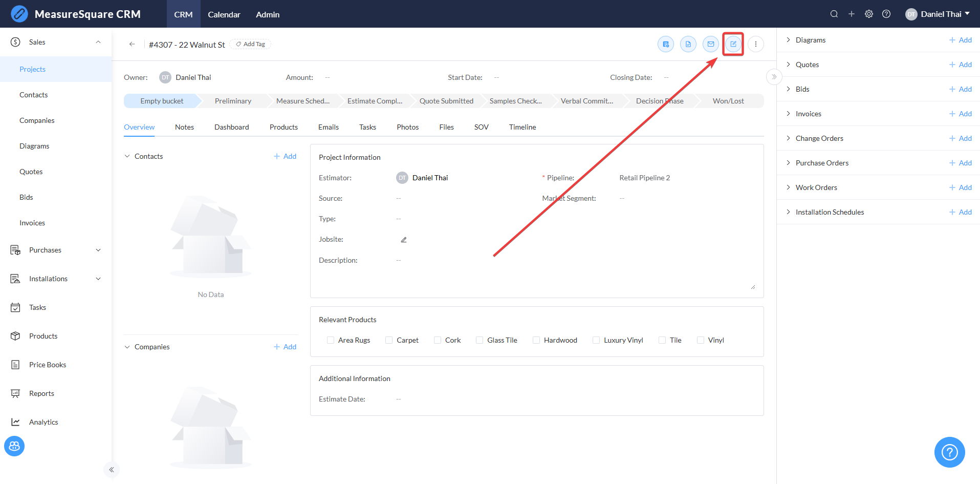Screen dimensions: 980x484
Task: Click the Reports icon in sidebar
Action: (15, 393)
